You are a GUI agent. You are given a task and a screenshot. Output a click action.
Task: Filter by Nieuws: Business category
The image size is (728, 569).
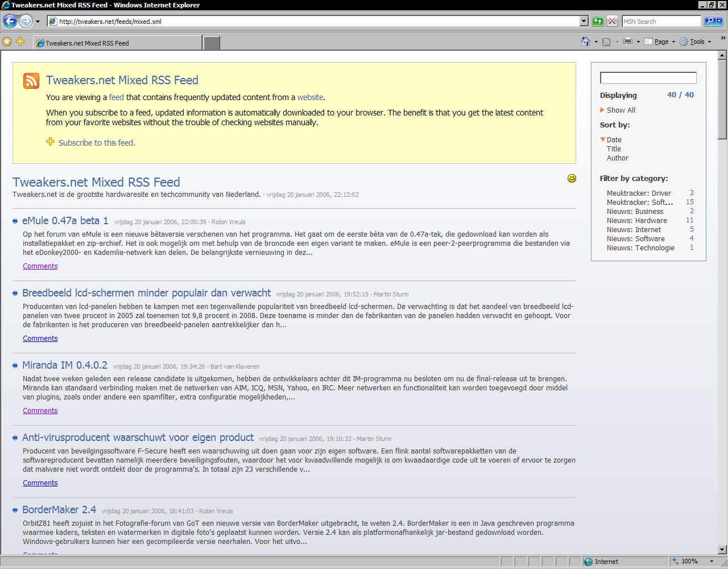coord(635,212)
